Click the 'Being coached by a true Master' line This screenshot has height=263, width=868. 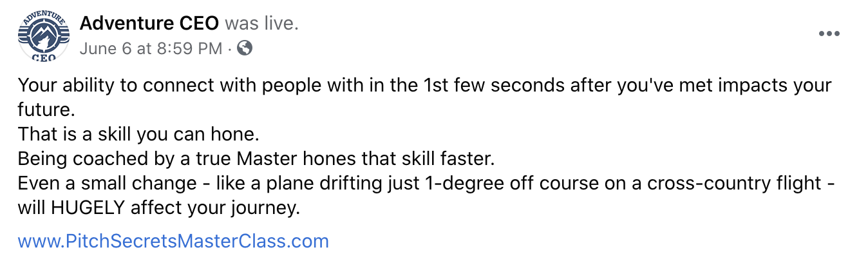256,159
